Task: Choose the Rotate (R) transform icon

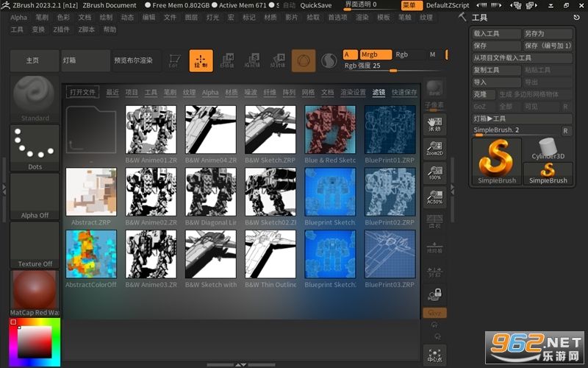Action: (x=278, y=61)
